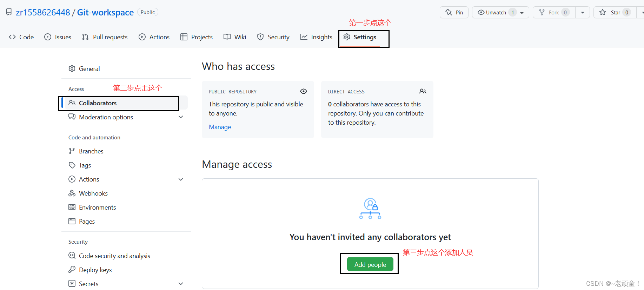The width and height of the screenshot is (644, 290).
Task: Expand the Moderation options chevron
Action: pos(181,117)
